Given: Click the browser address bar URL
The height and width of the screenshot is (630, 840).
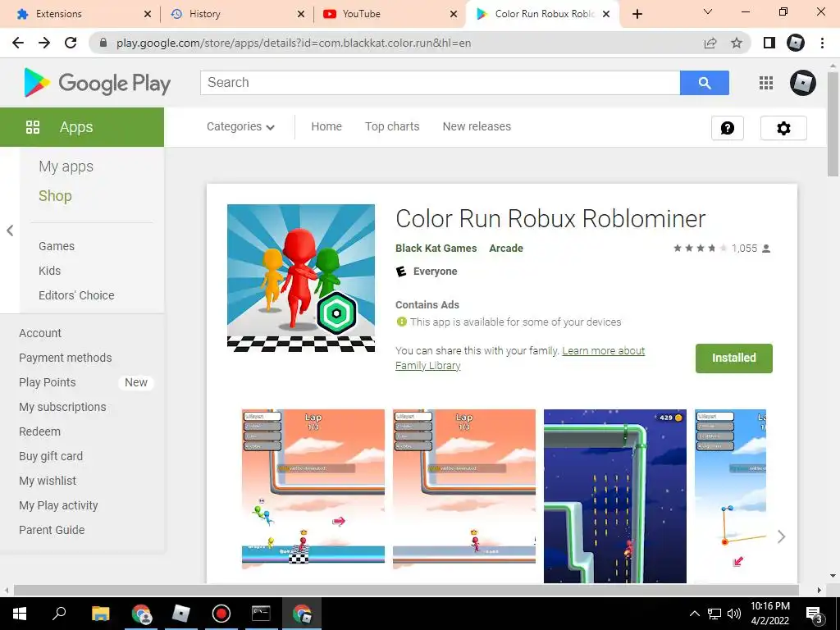Looking at the screenshot, I should 294,43.
